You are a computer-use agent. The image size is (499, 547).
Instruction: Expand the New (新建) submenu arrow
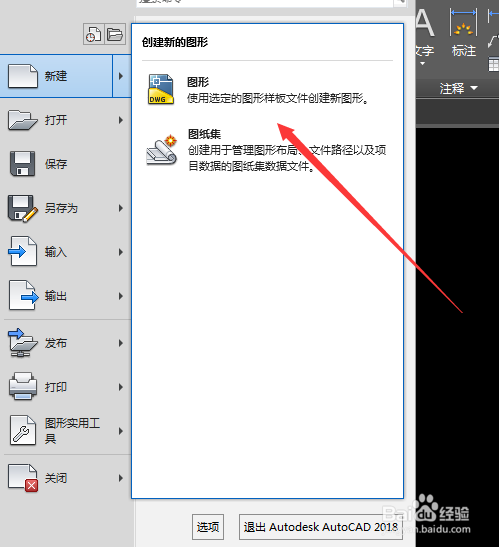click(121, 76)
